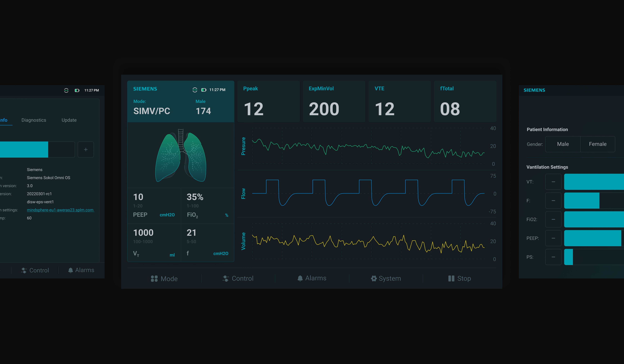
Task: Click the 20220301-rc1 version text
Action: 39,194
